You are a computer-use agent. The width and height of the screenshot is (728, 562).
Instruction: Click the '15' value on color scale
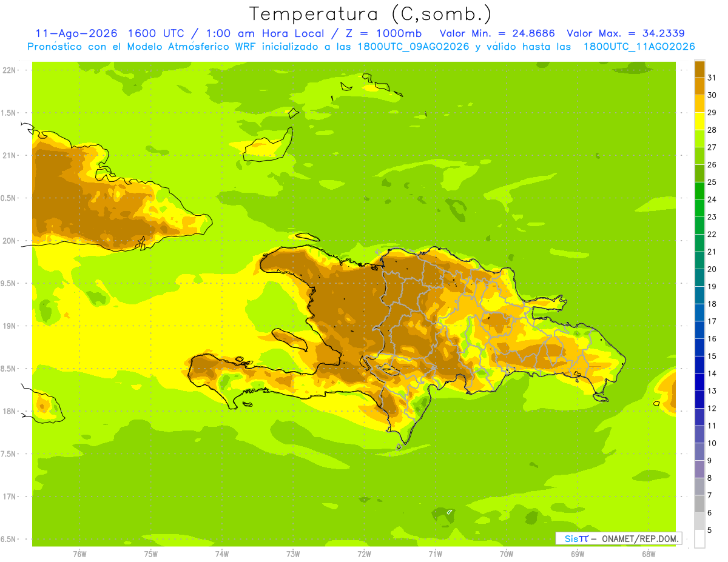712,356
